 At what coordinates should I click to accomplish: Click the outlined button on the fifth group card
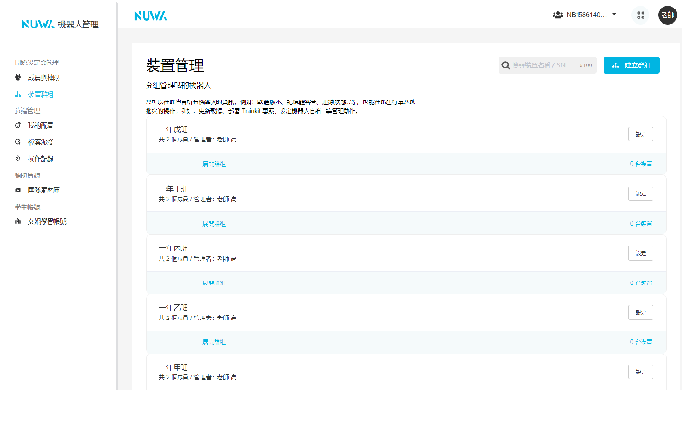[640, 372]
